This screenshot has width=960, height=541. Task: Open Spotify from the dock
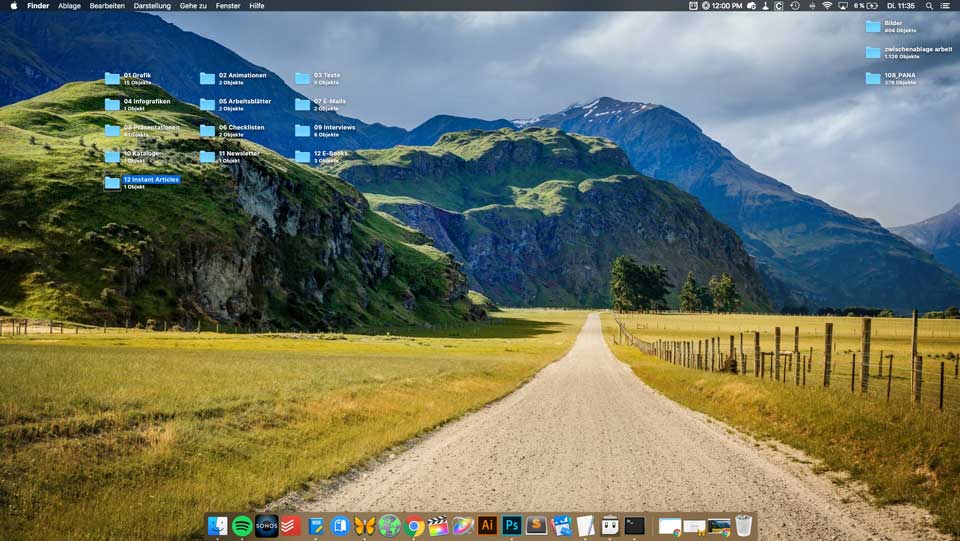pos(242,526)
